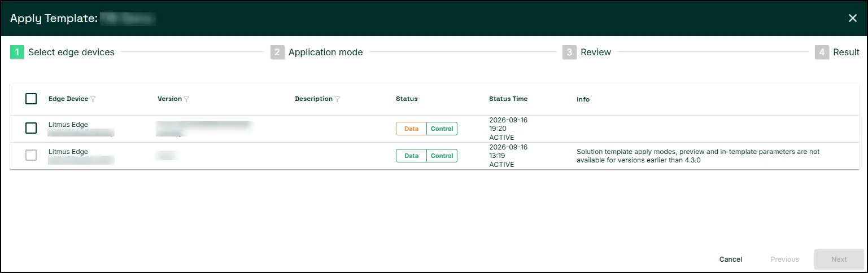Select the Status column header

point(407,99)
